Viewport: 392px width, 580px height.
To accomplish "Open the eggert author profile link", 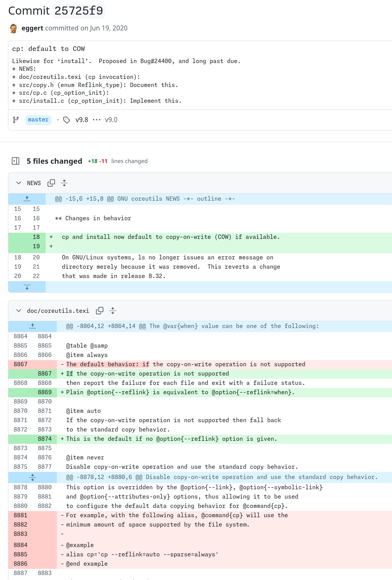I will (x=32, y=28).
